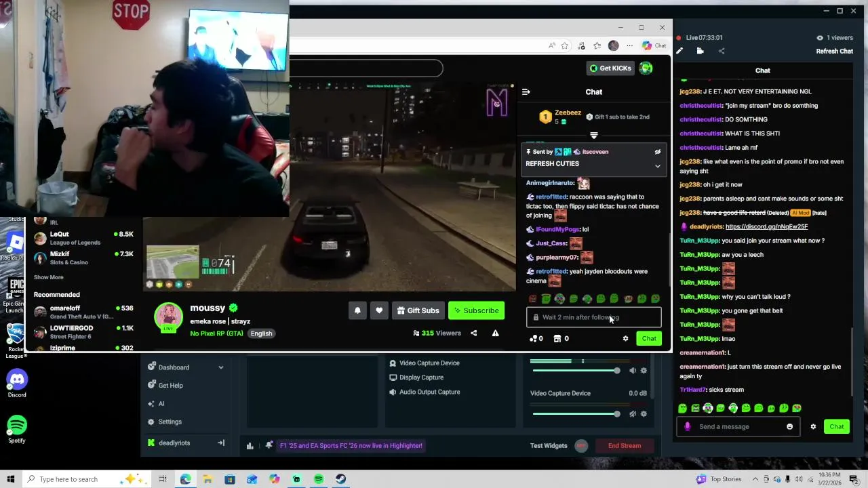The height and width of the screenshot is (488, 868).
Task: Expand the gift leaderboard under Zeebeez
Action: click(594, 136)
